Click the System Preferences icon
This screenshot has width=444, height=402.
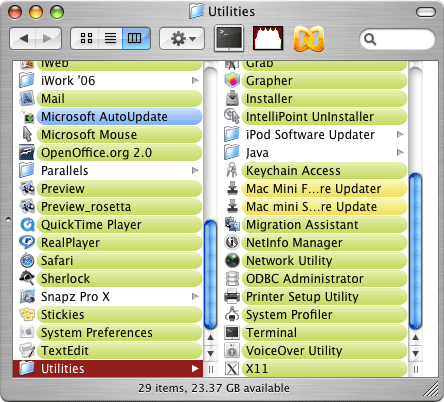coord(27,332)
